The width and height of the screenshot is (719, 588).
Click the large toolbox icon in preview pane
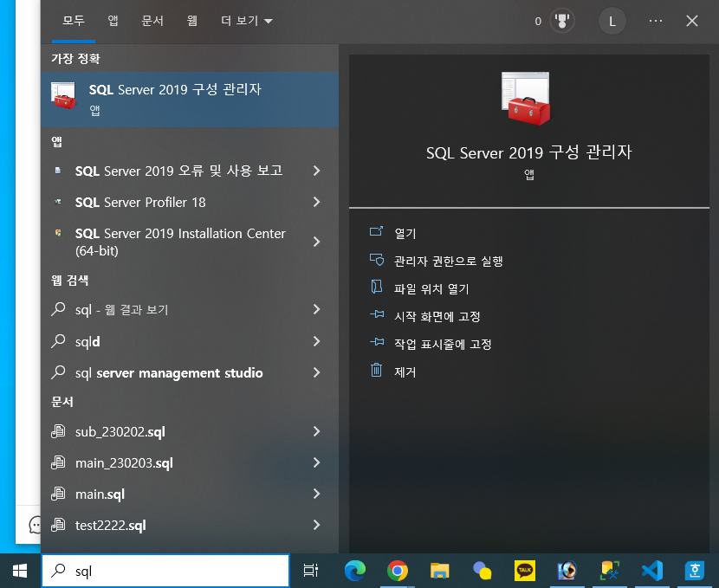[527, 99]
